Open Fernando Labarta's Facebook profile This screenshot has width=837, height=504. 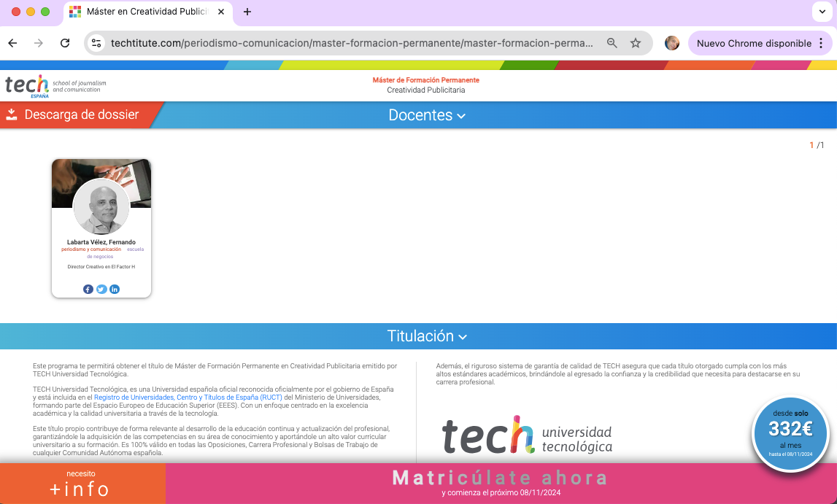(88, 289)
